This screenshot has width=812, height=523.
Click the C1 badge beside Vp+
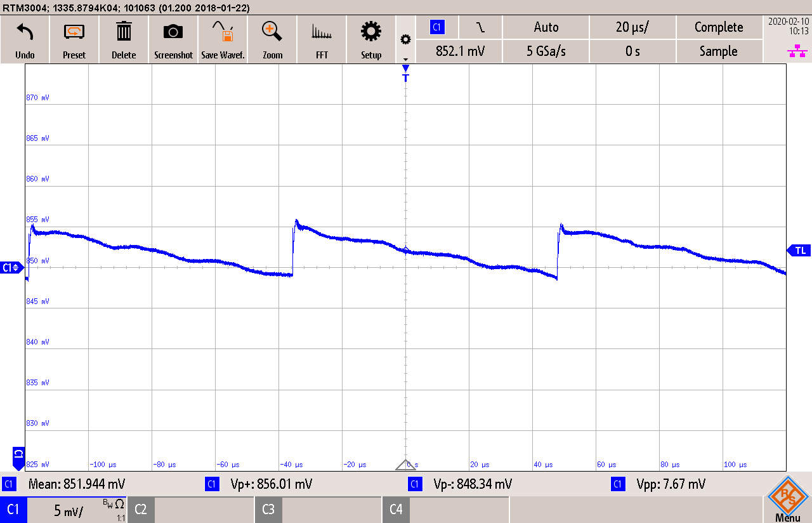click(x=212, y=484)
